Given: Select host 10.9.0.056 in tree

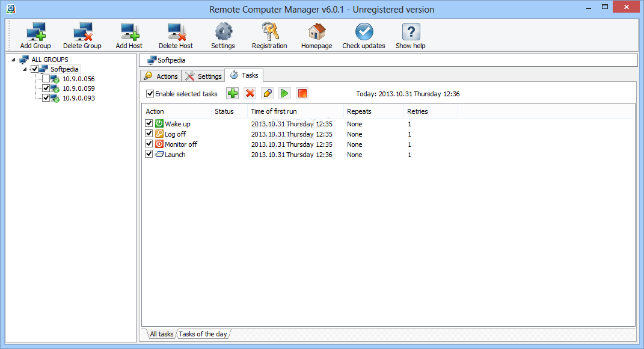Looking at the screenshot, I should click(x=78, y=79).
